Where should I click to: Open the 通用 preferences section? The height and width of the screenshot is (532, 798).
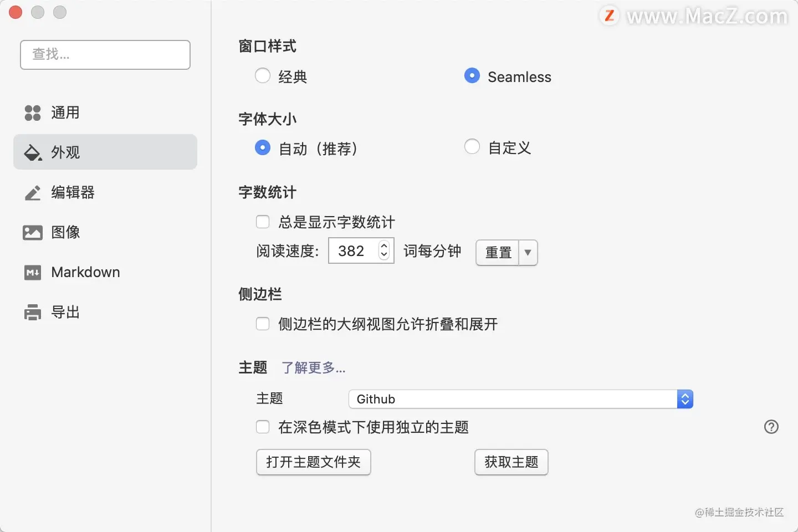coord(105,113)
